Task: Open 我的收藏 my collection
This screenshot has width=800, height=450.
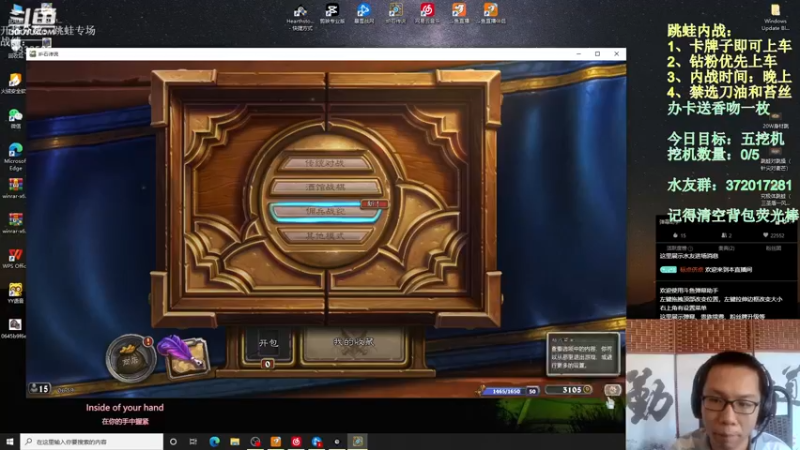Action: 354,343
